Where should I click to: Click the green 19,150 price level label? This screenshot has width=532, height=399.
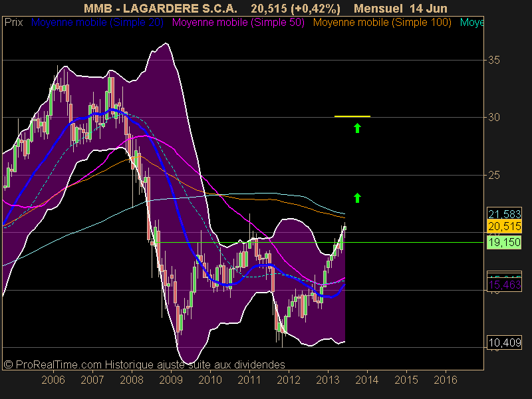coord(504,242)
